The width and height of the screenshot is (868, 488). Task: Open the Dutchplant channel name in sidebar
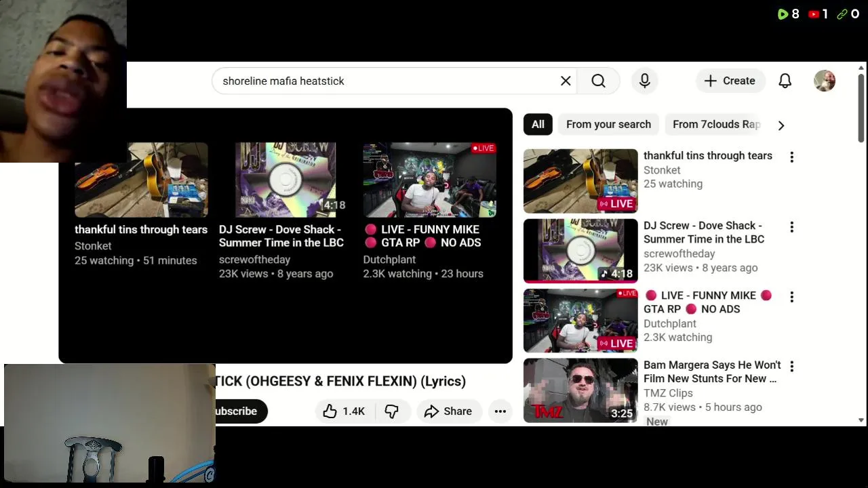pos(670,323)
